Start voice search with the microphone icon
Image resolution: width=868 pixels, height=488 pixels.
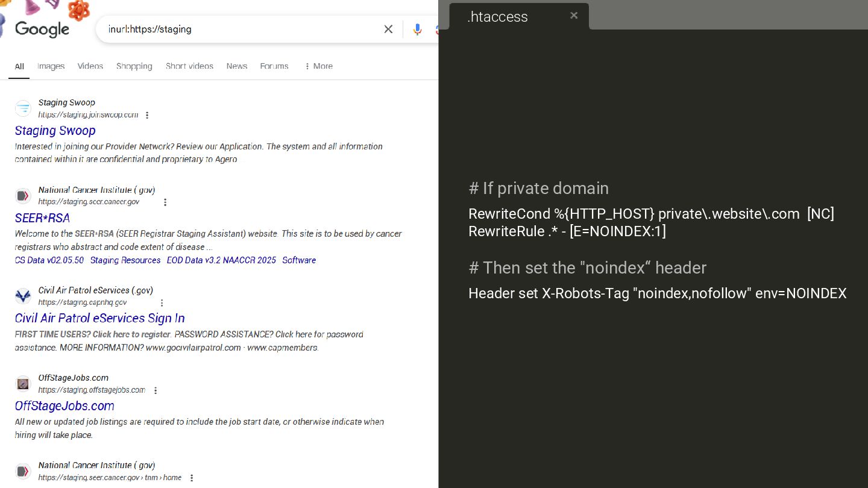[417, 29]
